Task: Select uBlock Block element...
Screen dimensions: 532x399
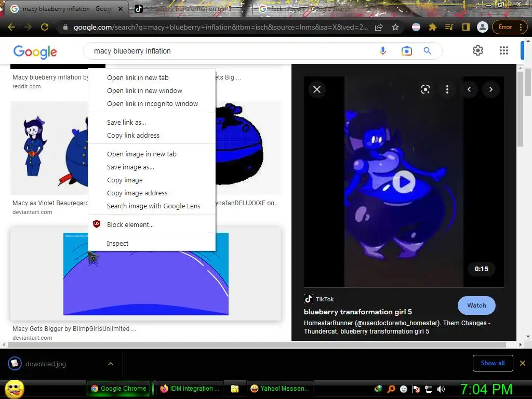Action: coord(152,224)
